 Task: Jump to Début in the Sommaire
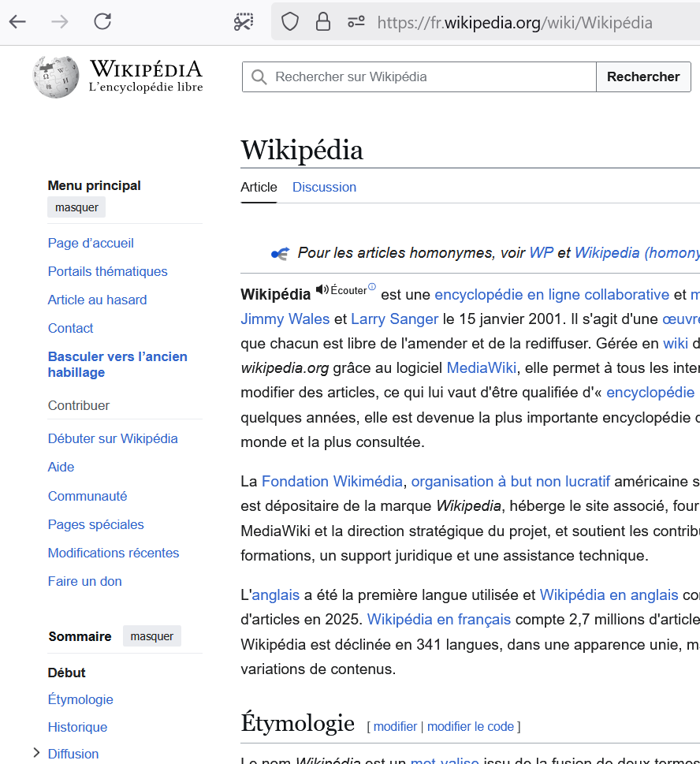pyautogui.click(x=67, y=673)
